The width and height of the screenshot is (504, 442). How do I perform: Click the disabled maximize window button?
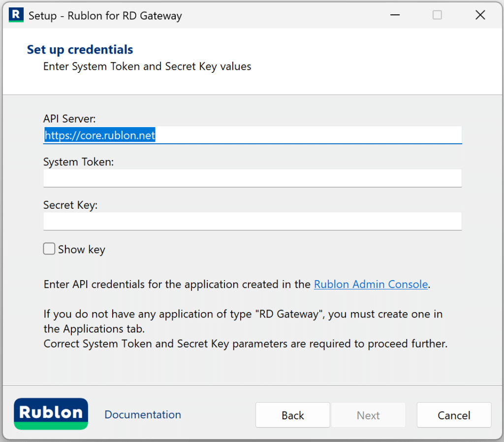tap(437, 15)
